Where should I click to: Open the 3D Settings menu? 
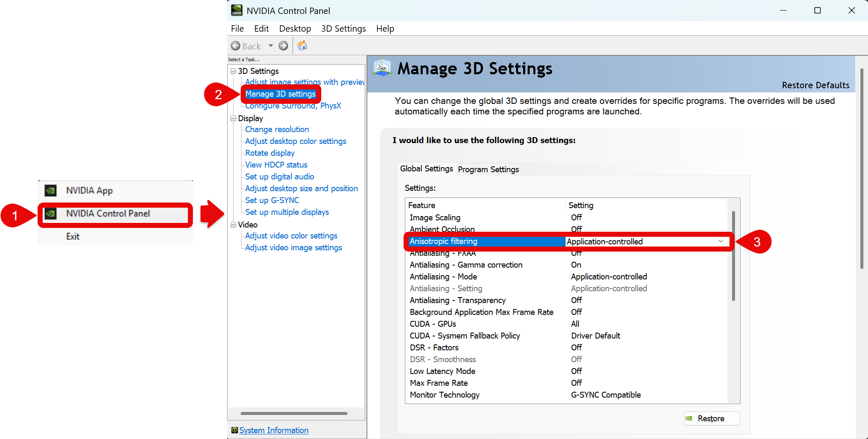343,29
